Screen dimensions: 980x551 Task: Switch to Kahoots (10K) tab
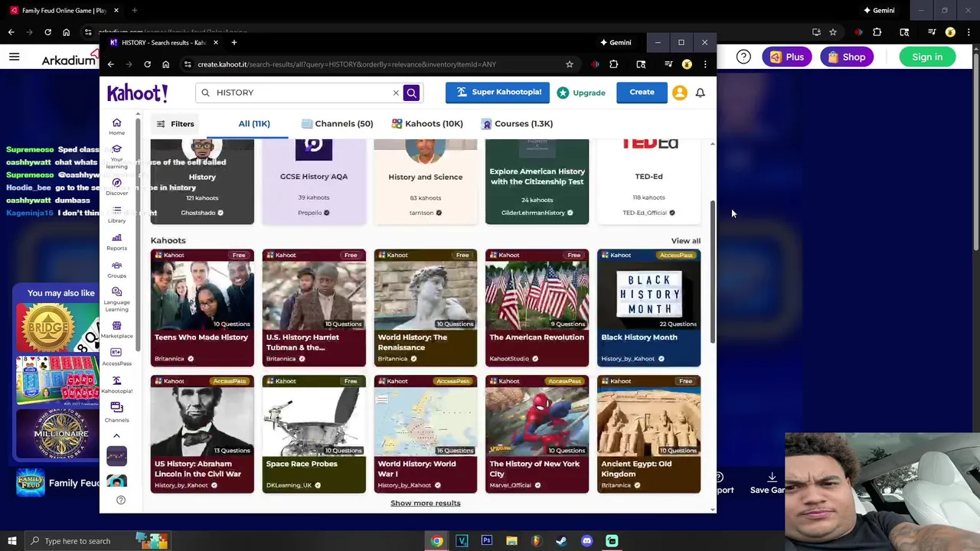[427, 123]
